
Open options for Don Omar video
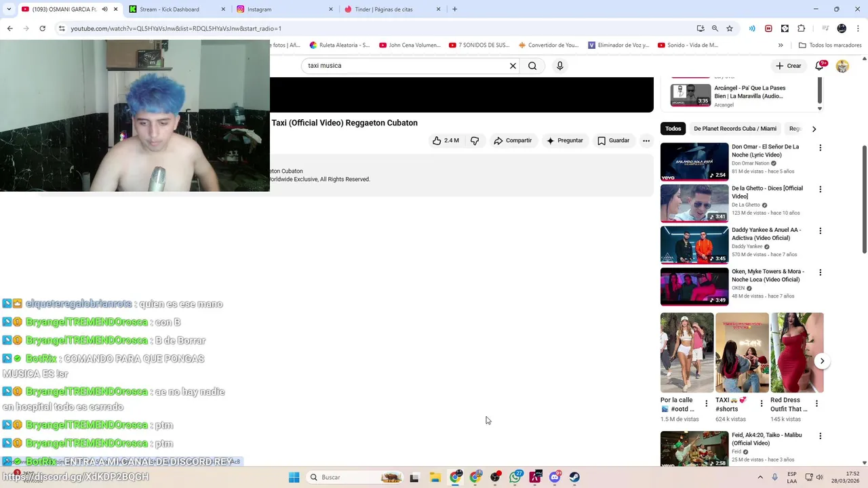coord(820,148)
